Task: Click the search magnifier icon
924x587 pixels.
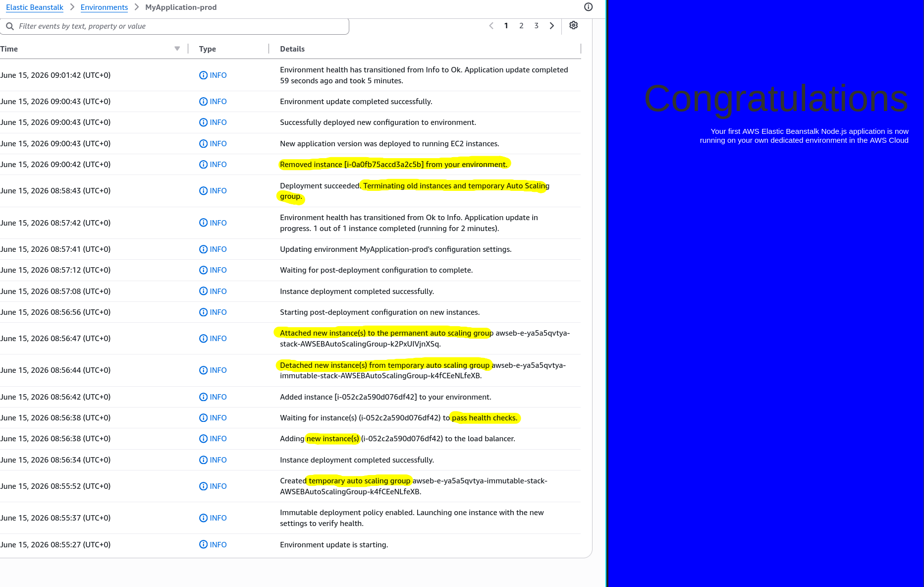Action: 10,26
